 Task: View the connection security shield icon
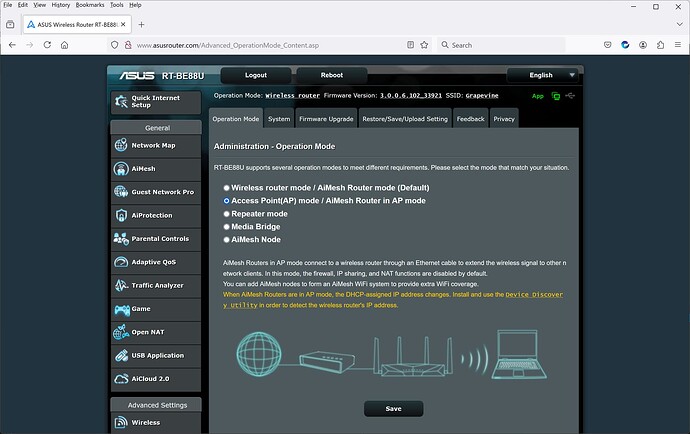114,45
